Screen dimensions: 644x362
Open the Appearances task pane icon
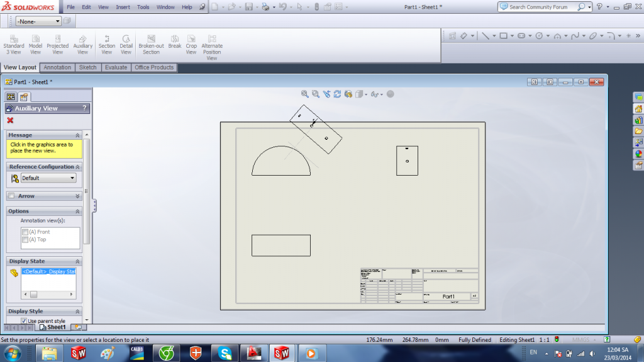tap(638, 154)
